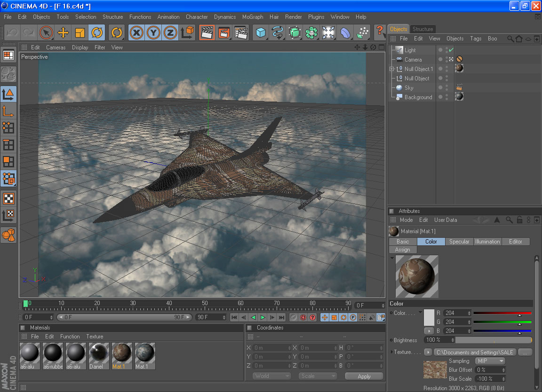Adjust the red R color slider
542x392 pixels.
(502, 313)
